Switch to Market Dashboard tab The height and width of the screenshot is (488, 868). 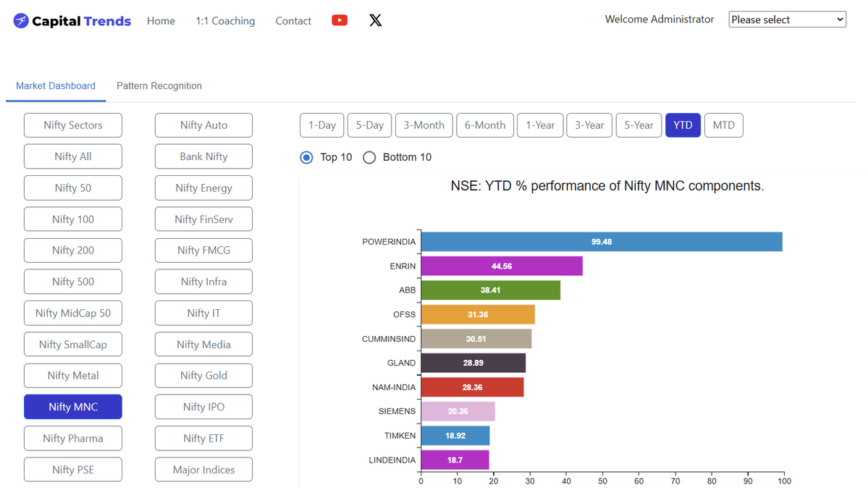pos(55,86)
